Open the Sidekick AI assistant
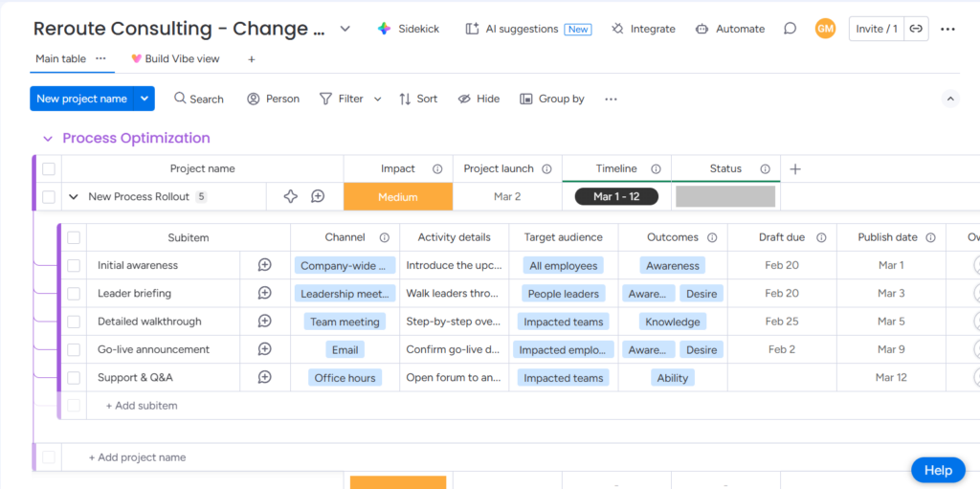 (x=409, y=29)
